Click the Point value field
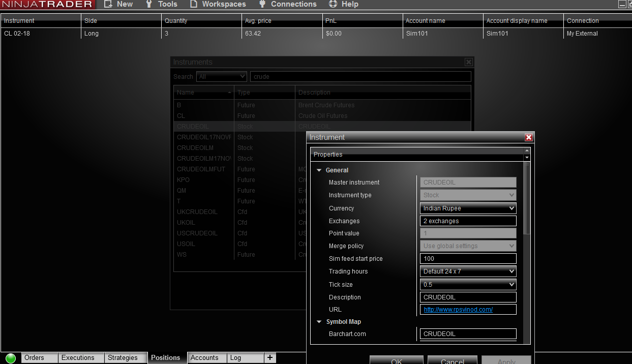 [468, 233]
